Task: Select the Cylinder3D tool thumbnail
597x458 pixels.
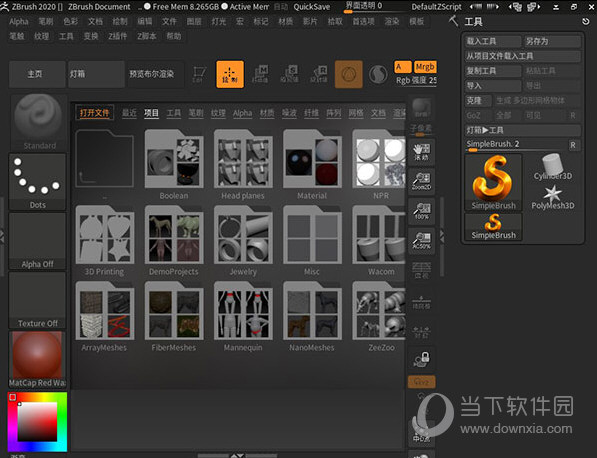Action: coord(552,167)
